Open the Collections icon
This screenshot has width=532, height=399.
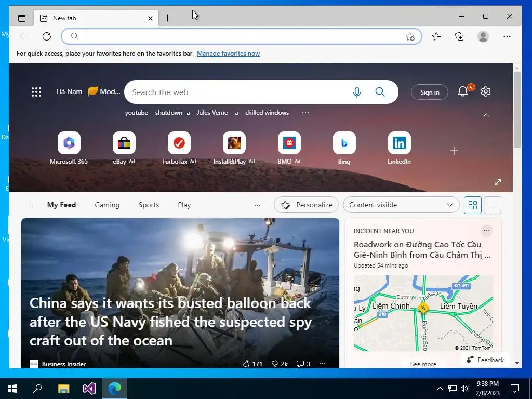click(459, 36)
